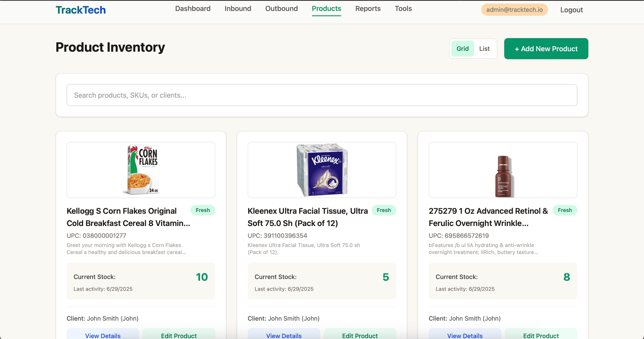Log out of TrackTech
Viewport: 644px width, 339px height.
click(571, 10)
